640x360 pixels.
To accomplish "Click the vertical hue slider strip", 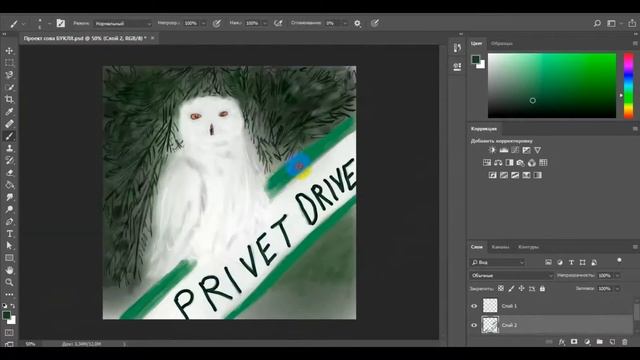I will click(629, 86).
